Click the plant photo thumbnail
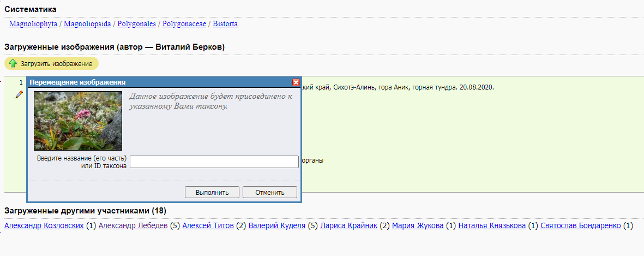 pyautogui.click(x=78, y=121)
